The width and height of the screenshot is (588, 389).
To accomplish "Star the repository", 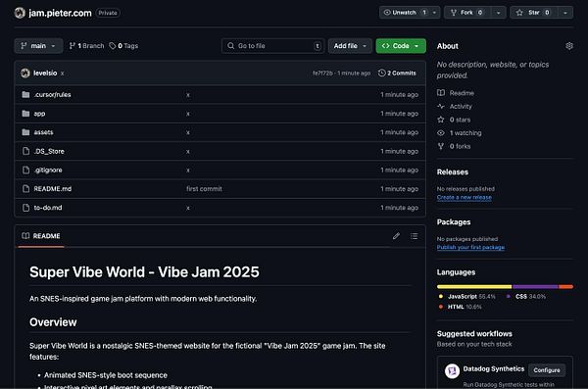I will 534,13.
